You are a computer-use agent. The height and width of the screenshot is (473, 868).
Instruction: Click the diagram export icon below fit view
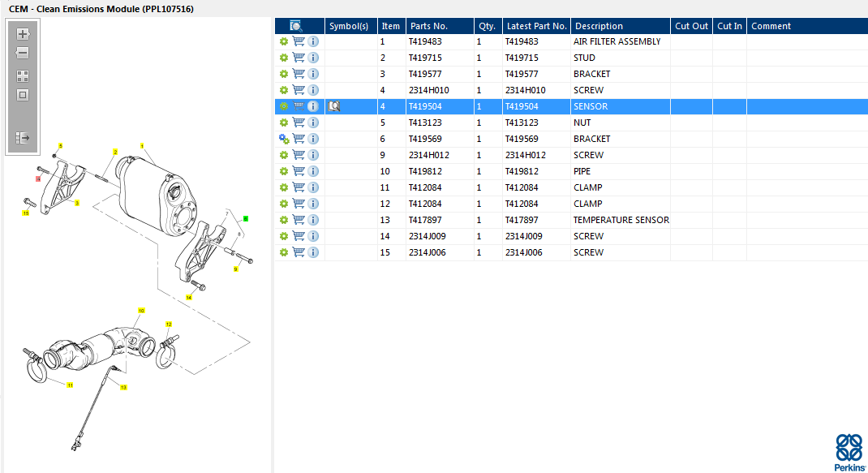(23, 137)
